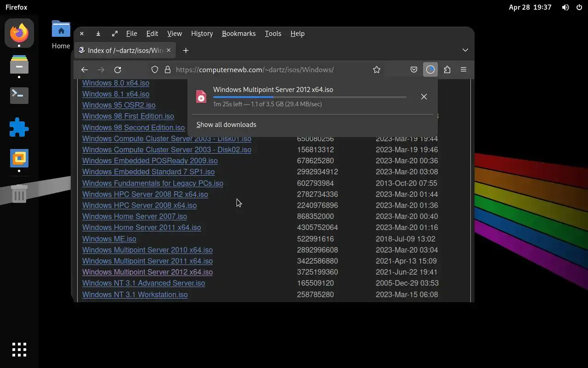The width and height of the screenshot is (588, 368).
Task: Go back to the previous page
Action: (85, 69)
